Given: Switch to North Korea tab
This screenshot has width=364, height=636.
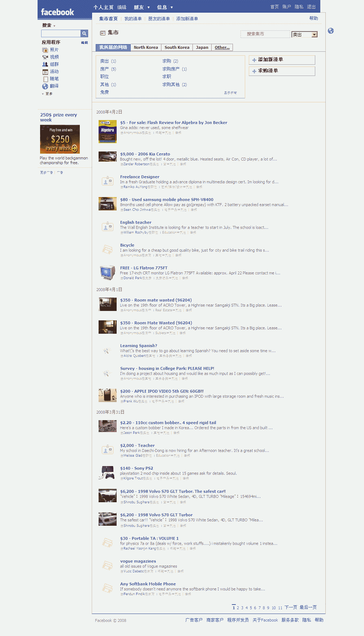Looking at the screenshot, I should tap(146, 47).
